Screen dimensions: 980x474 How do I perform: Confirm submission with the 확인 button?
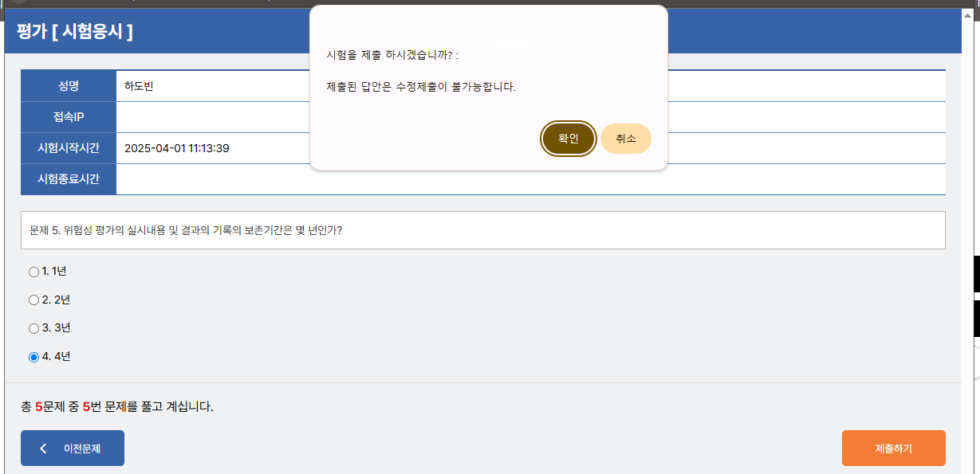click(569, 139)
